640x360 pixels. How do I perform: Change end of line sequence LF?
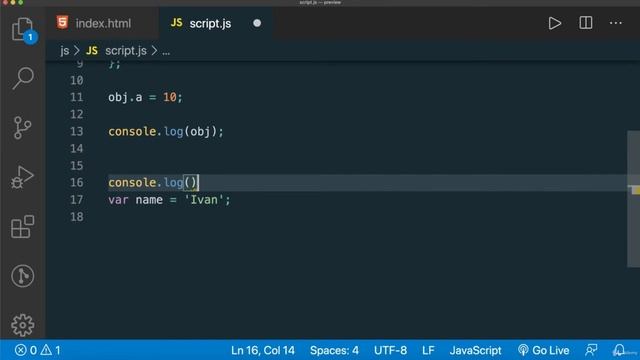(428, 350)
